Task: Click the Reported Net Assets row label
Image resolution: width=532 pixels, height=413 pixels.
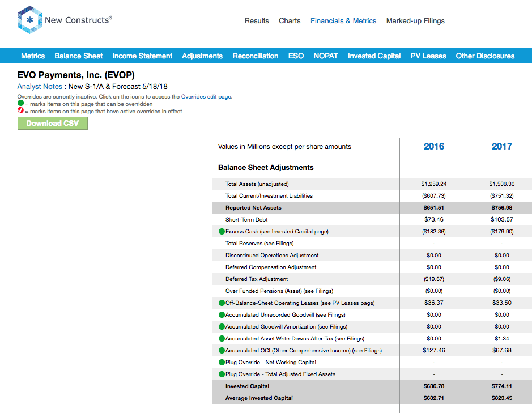Action: pyautogui.click(x=253, y=208)
